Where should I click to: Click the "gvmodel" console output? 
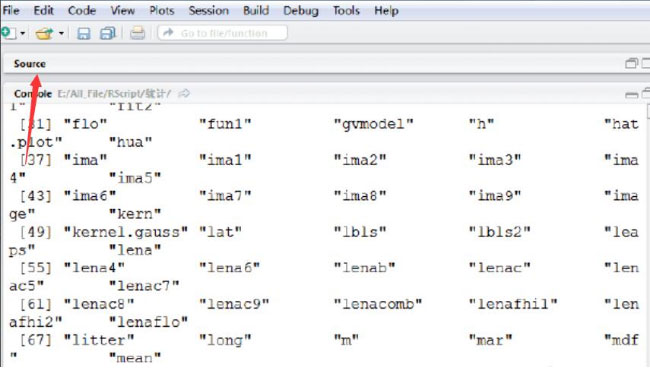pos(374,124)
